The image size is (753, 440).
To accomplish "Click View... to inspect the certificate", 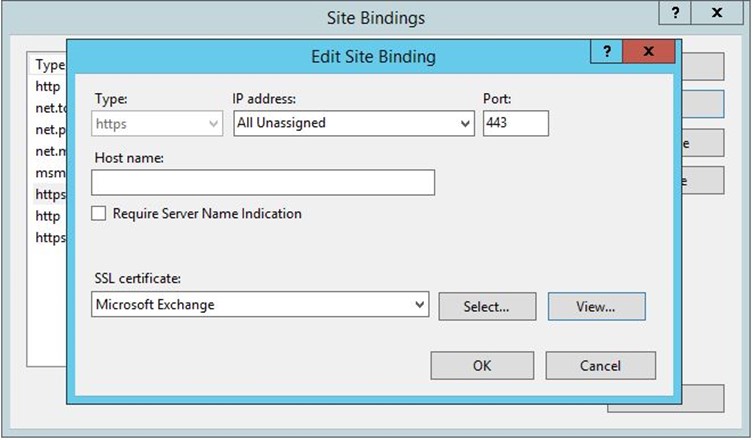I will (596, 306).
